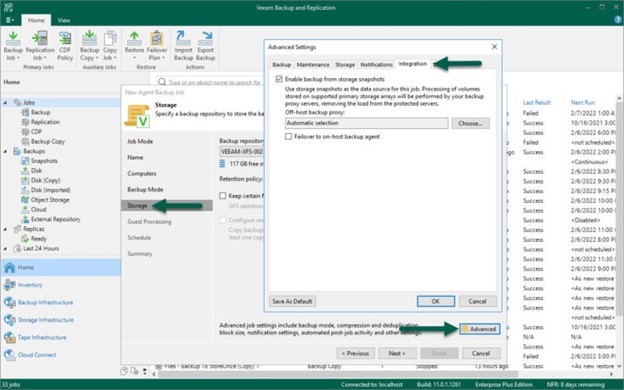
Task: Open the main application menu button
Action: tap(10, 20)
